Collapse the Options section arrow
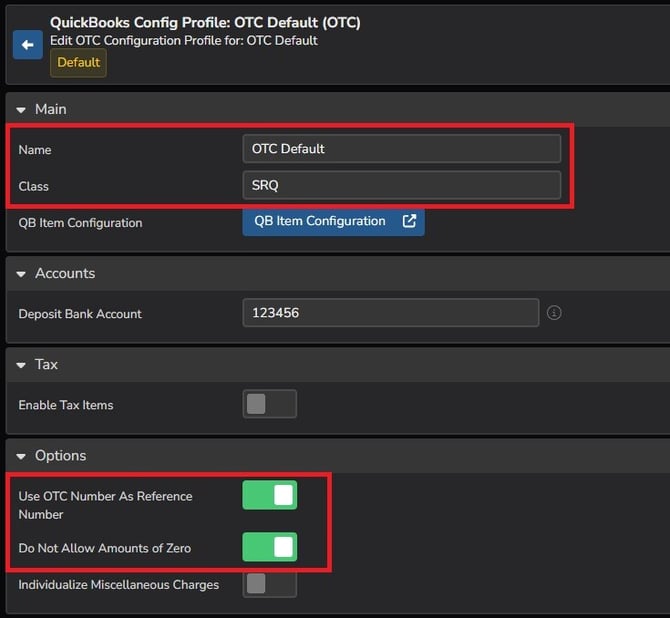 [21, 456]
